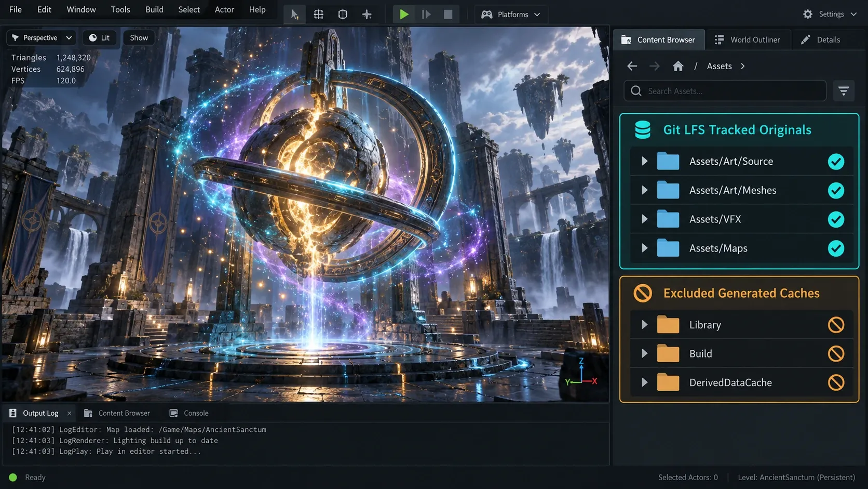This screenshot has height=489, width=868.
Task: Open the File menu
Action: (16, 9)
